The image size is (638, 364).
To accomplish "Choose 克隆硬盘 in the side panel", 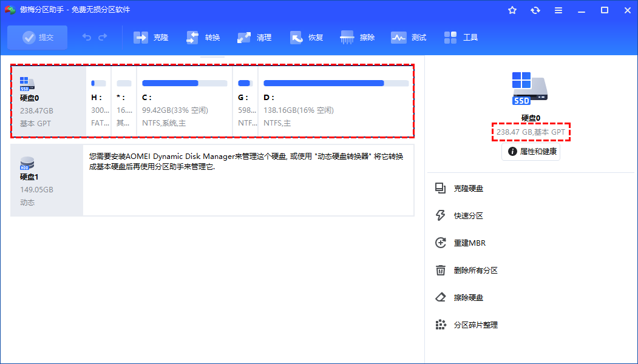I will pos(468,189).
